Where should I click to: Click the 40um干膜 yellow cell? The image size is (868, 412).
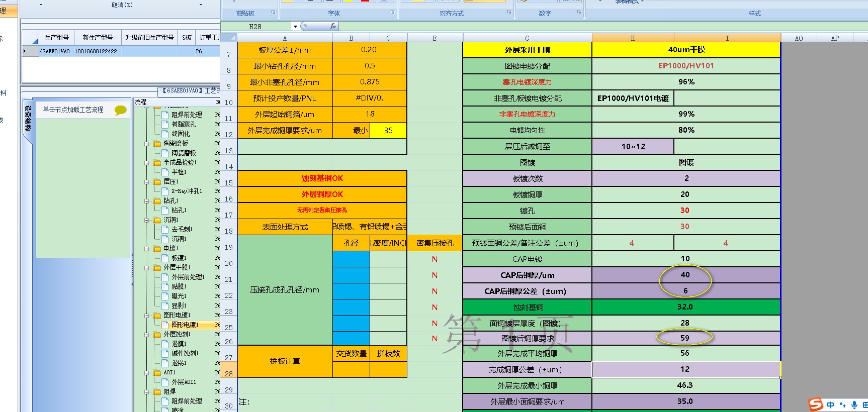pos(686,50)
